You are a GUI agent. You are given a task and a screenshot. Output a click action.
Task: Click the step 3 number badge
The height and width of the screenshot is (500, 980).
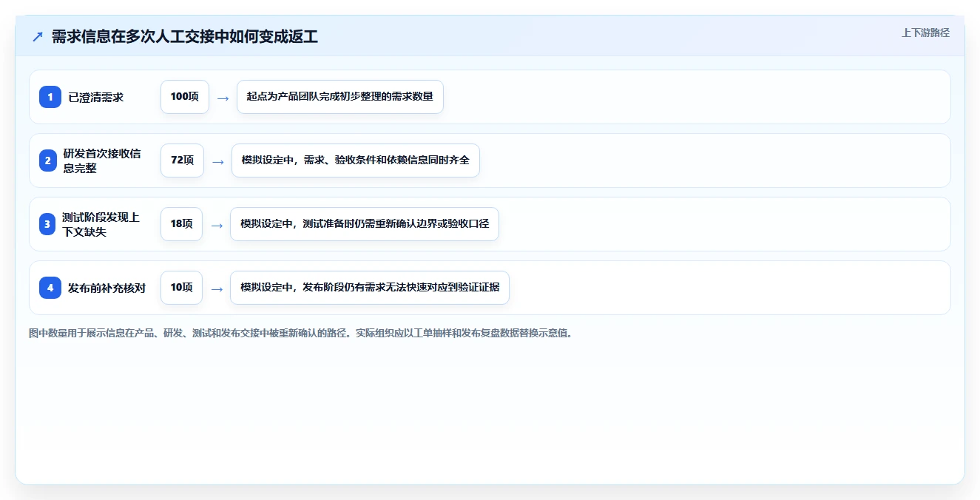47,224
